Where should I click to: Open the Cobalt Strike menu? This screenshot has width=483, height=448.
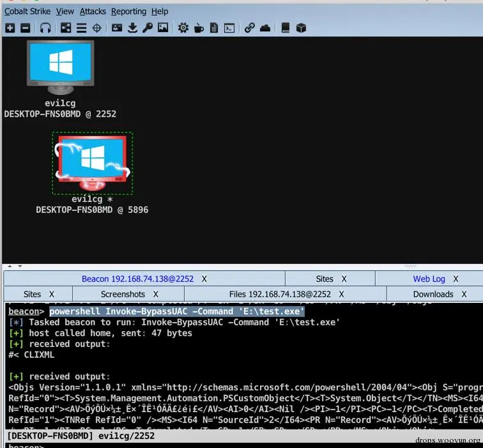click(x=27, y=12)
